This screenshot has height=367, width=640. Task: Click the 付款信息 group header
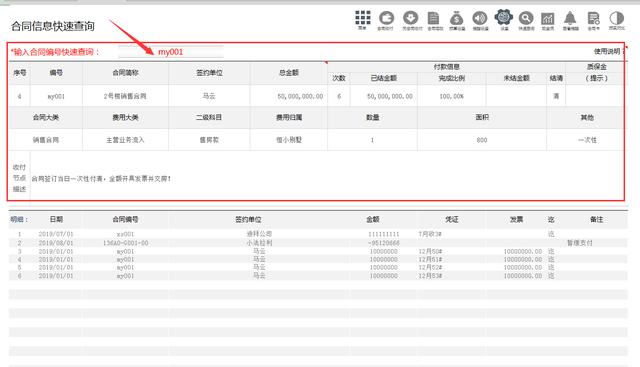(447, 67)
